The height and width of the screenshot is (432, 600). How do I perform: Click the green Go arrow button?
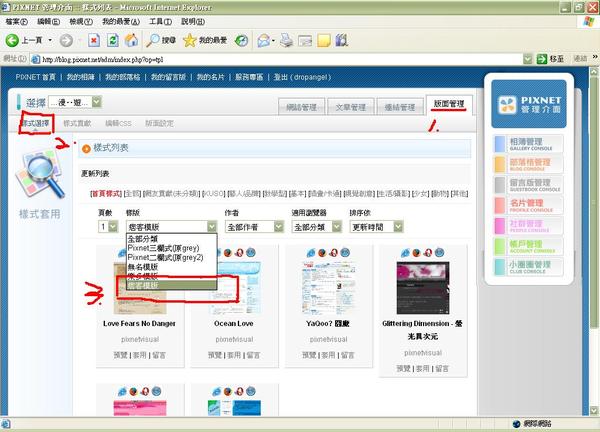(x=541, y=59)
